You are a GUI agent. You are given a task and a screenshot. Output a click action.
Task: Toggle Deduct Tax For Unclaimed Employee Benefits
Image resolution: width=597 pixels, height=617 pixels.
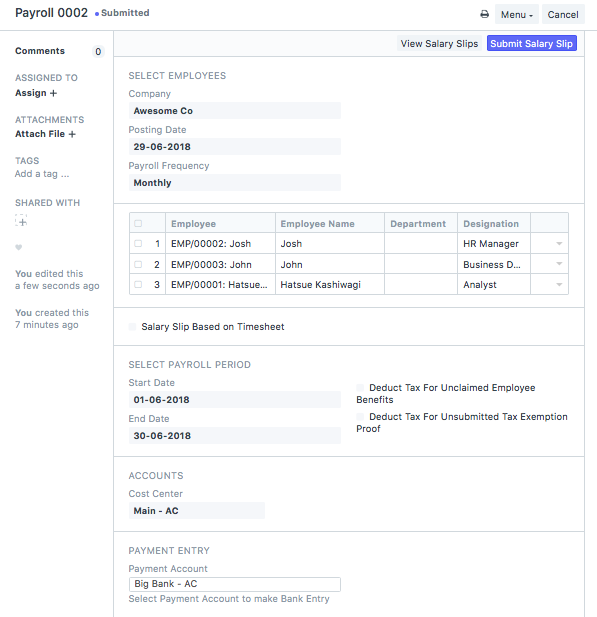click(x=360, y=388)
